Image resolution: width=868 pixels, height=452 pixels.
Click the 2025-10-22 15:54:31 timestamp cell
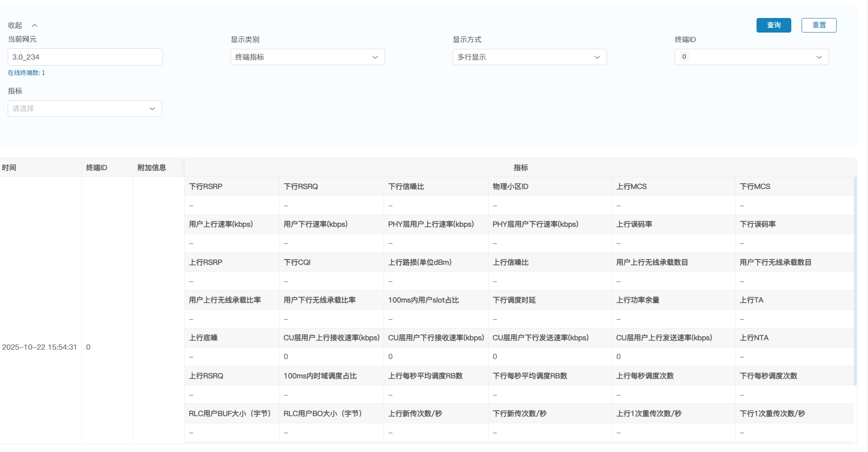click(39, 347)
